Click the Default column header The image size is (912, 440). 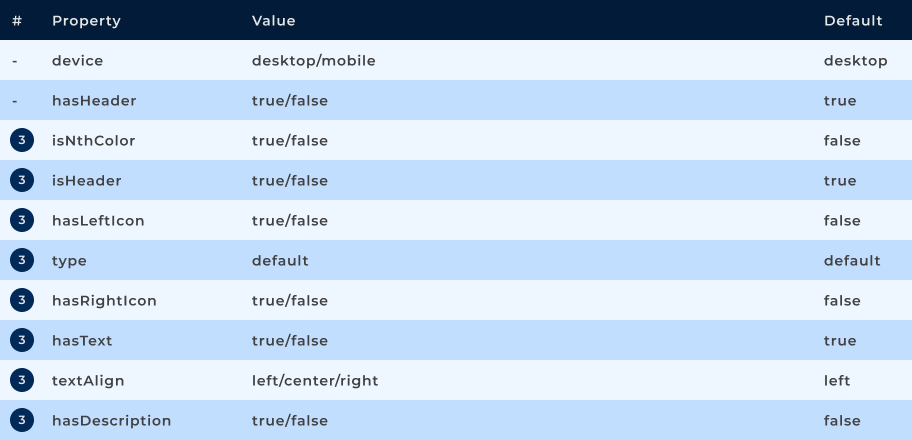click(x=853, y=21)
